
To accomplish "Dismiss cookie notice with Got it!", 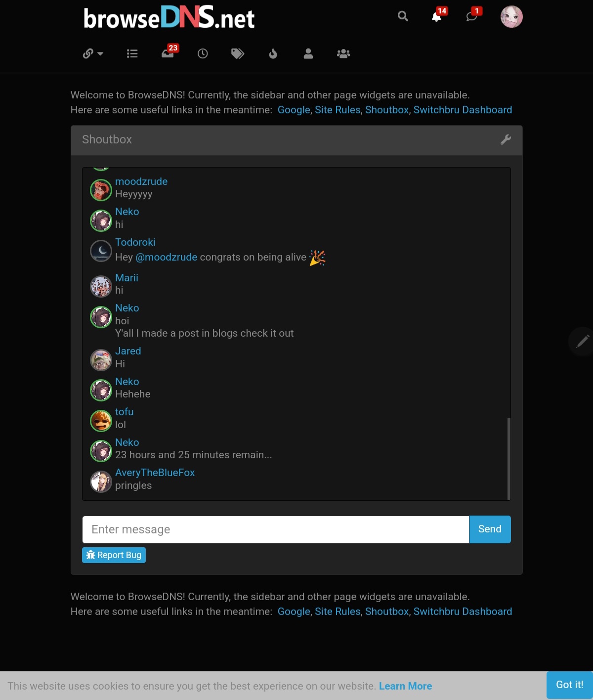I will pyautogui.click(x=569, y=685).
